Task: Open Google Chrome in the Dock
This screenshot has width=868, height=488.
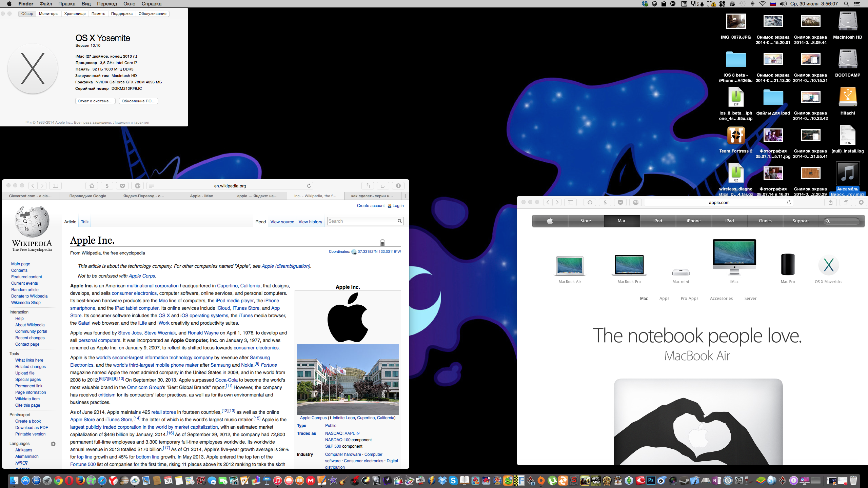Action: pos(58,481)
